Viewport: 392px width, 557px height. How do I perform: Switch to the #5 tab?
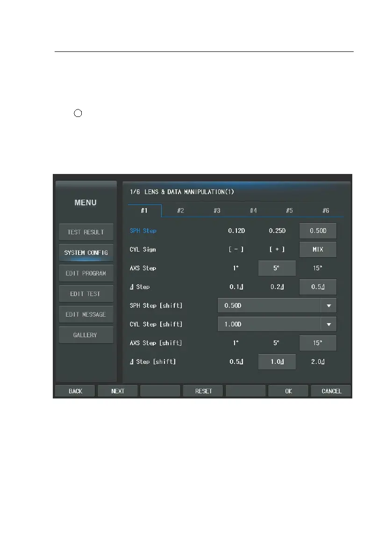click(290, 210)
